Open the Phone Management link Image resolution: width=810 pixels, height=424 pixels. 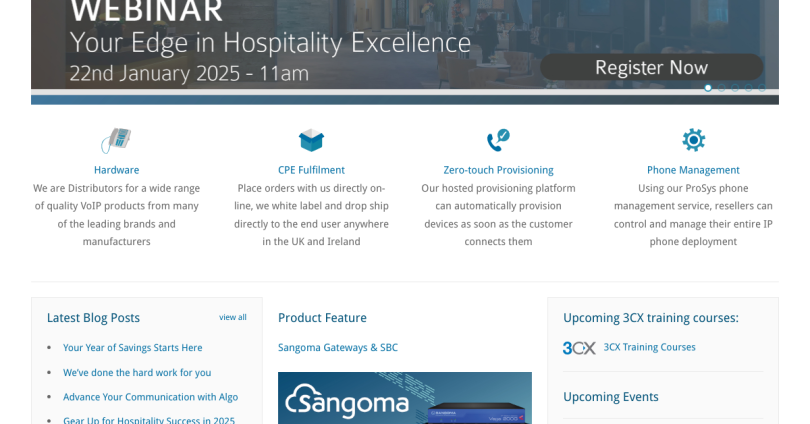tap(693, 170)
